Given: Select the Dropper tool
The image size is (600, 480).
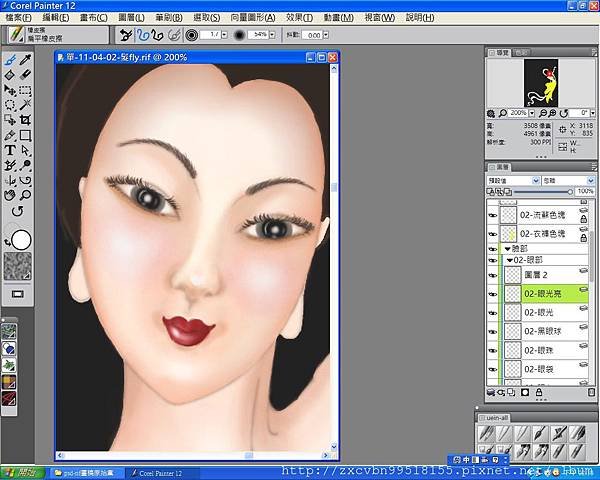Looking at the screenshot, I should tap(25, 60).
